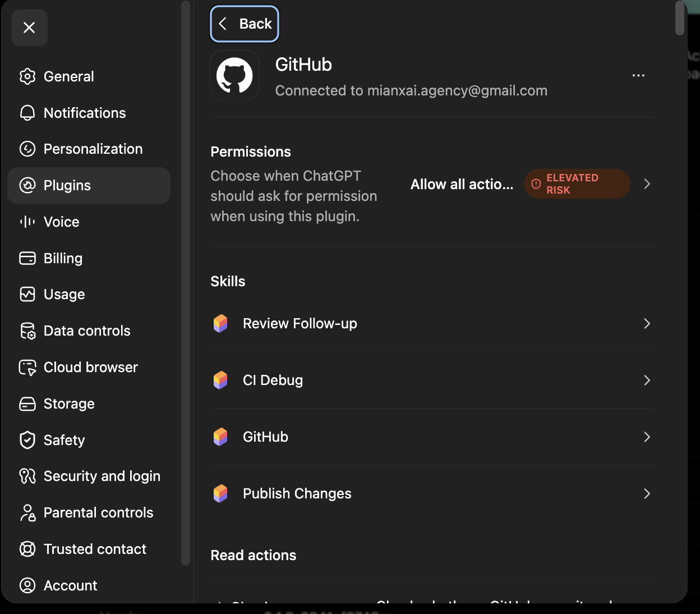The image size is (700, 614).
Task: Open Security and login settings
Action: 89,476
